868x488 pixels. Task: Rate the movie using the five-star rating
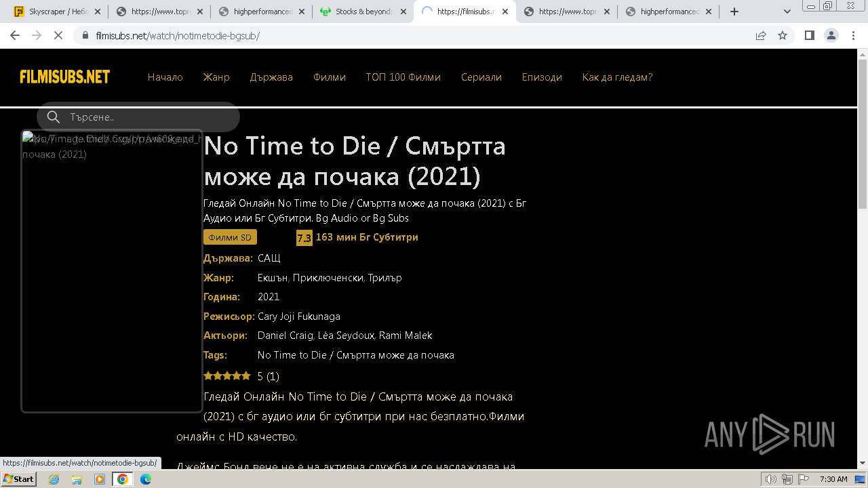click(227, 375)
